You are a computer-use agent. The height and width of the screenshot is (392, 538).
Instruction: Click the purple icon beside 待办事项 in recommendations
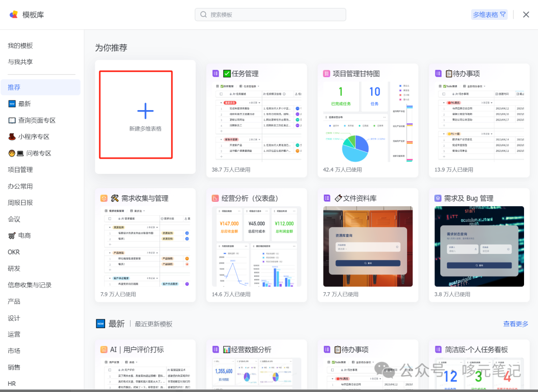(438, 73)
